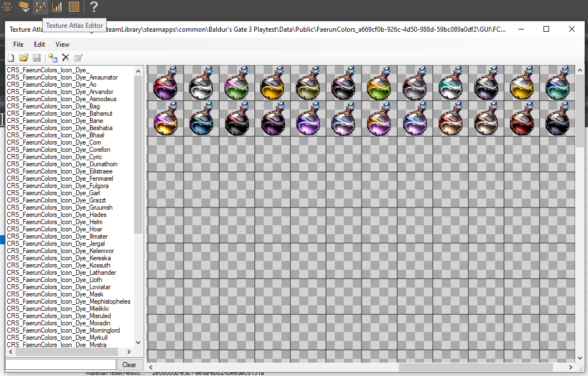Select CRS_FaerunColors_Icon_Dye_Corellon entry
588x376 pixels.
click(x=58, y=150)
